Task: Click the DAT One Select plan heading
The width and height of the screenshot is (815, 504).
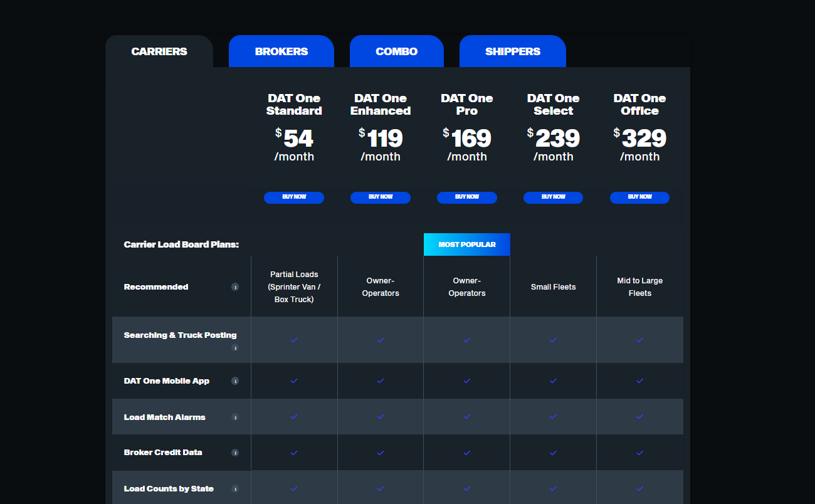Action: (554, 105)
